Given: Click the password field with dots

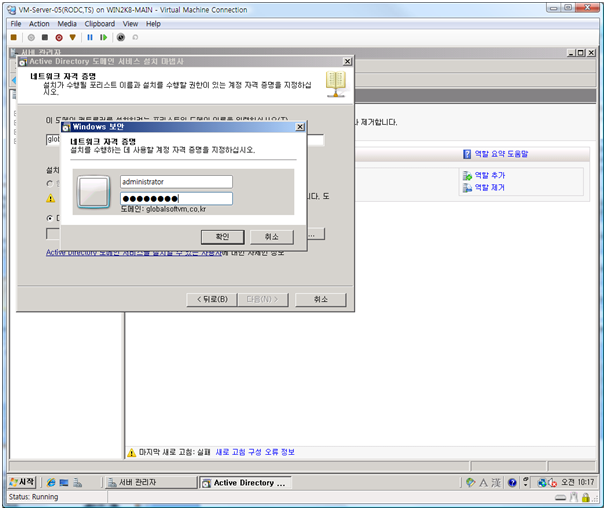Looking at the screenshot, I should [176, 199].
